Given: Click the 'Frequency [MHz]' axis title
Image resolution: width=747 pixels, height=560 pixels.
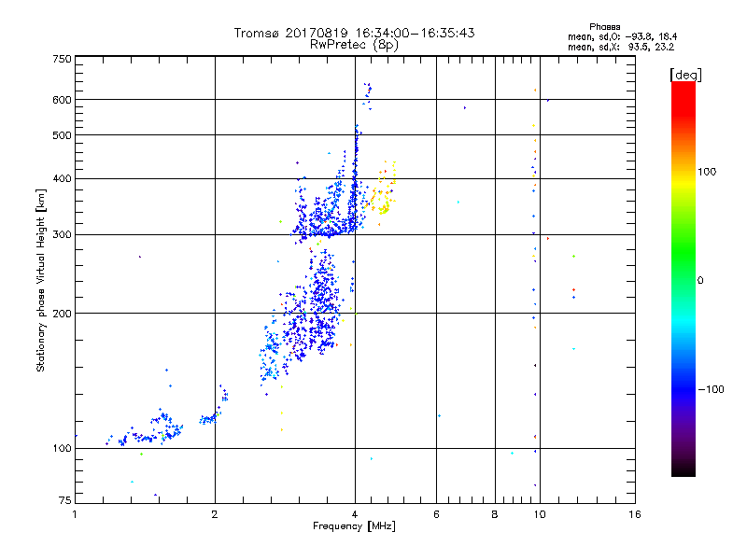Looking at the screenshot, I should point(354,526).
